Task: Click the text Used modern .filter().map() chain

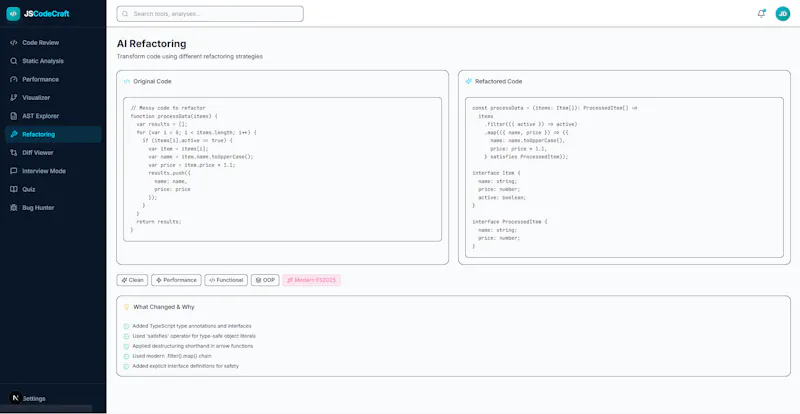Action: pos(172,356)
